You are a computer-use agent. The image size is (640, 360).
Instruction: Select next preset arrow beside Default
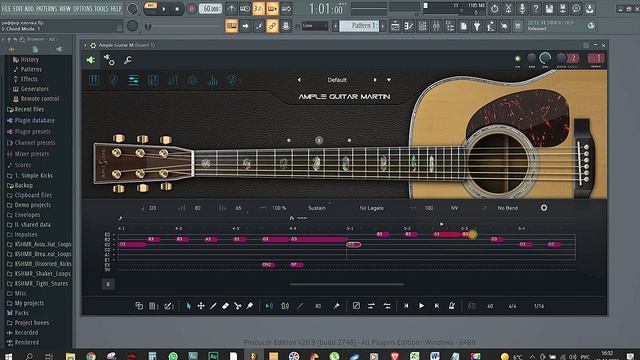click(x=375, y=80)
